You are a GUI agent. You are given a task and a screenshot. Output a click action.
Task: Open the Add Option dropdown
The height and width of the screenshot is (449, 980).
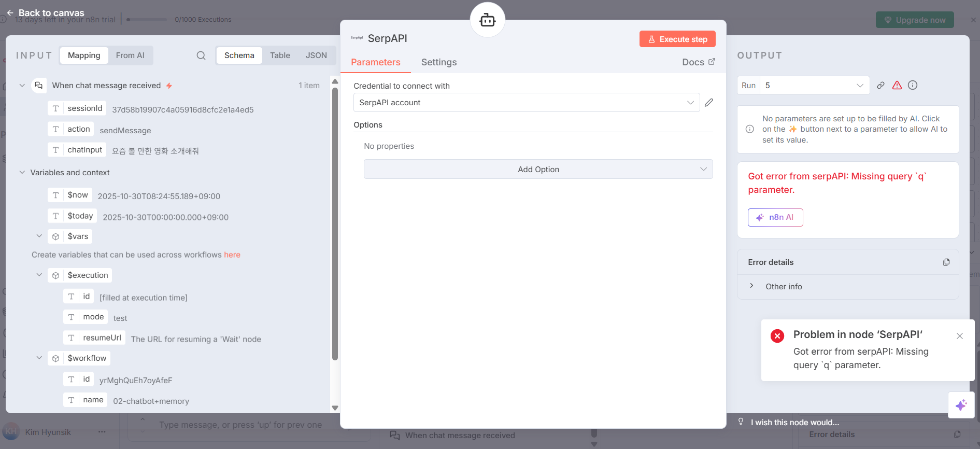538,170
